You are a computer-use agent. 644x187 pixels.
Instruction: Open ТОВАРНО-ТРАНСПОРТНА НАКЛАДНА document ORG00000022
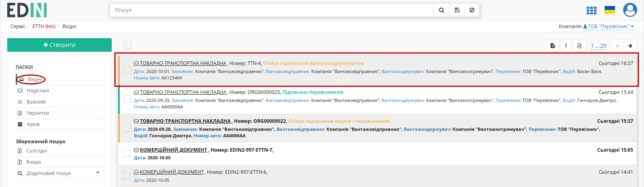185,121
